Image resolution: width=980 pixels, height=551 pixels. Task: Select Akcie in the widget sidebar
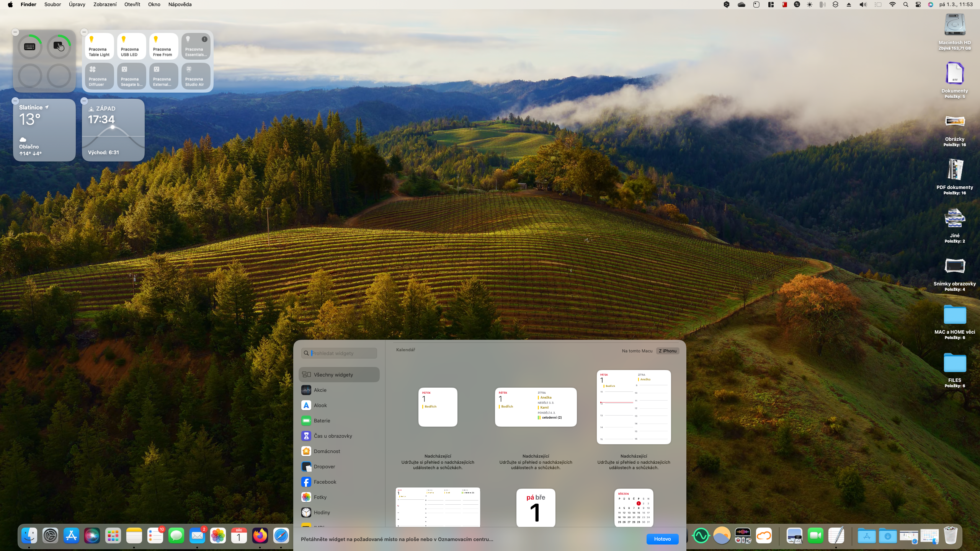(320, 390)
